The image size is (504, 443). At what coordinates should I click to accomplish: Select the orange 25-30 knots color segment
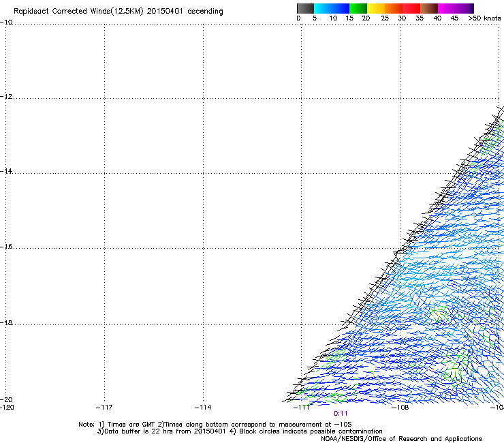394,8
